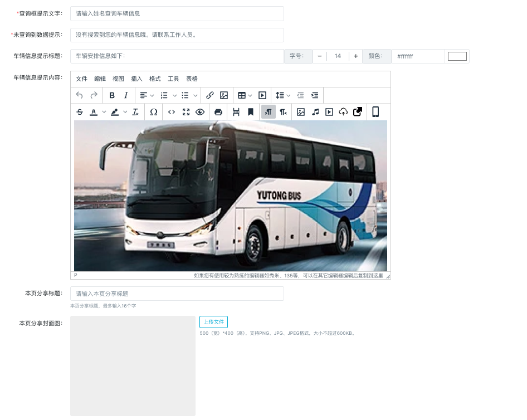Open the source code view icon
Viewport: 527px width, 420px height.
pos(172,112)
